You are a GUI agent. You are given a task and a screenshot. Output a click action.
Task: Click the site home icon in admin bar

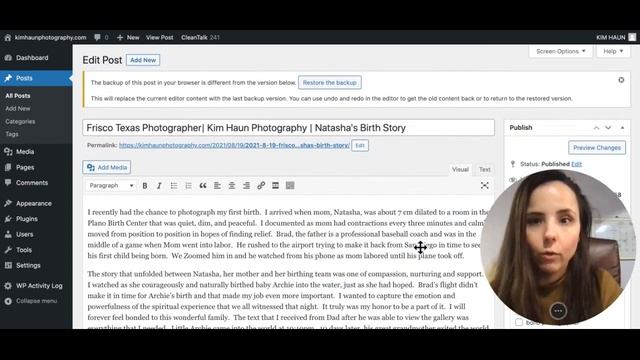click(8, 37)
